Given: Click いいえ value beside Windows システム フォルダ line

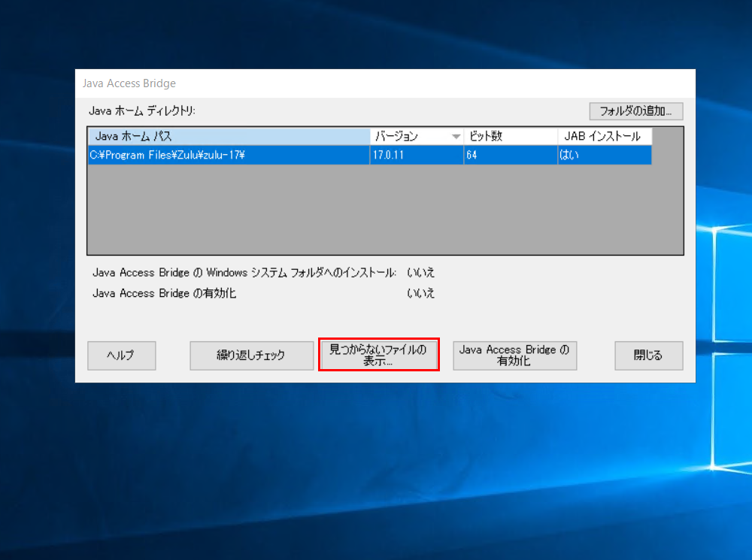Looking at the screenshot, I should pyautogui.click(x=420, y=272).
